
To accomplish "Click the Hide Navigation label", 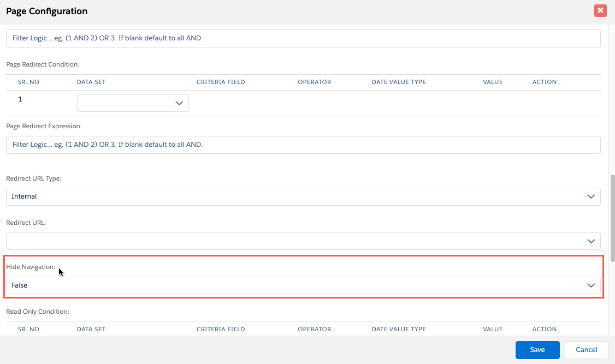I will tap(31, 267).
